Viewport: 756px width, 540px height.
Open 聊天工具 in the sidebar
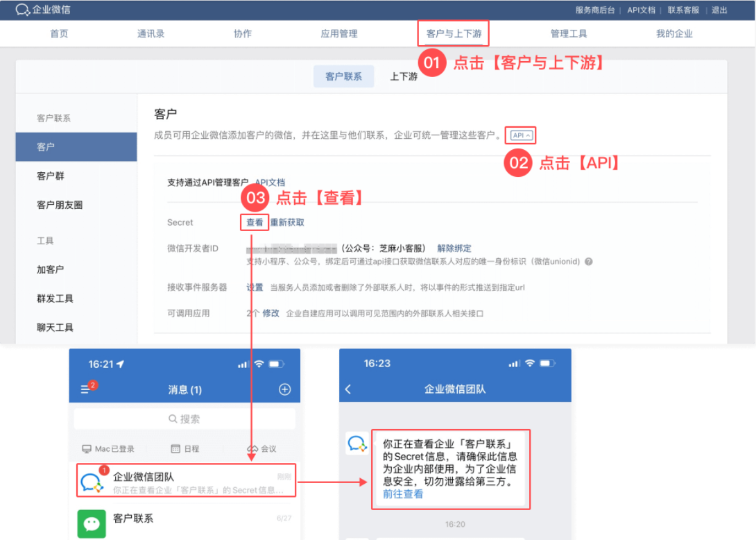55,328
